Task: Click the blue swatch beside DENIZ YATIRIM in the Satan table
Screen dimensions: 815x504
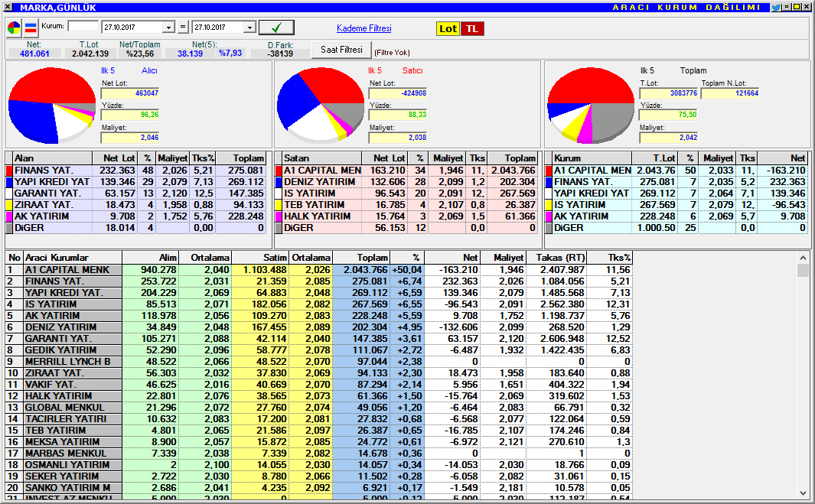Action: pos(278,182)
